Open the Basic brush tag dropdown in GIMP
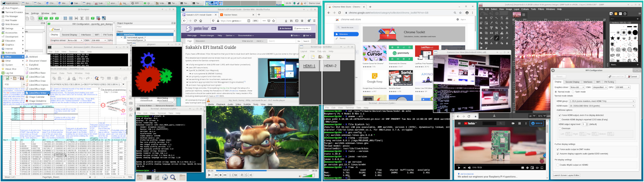Image resolution: width=644 pixels, height=182 pixels. (x=624, y=65)
